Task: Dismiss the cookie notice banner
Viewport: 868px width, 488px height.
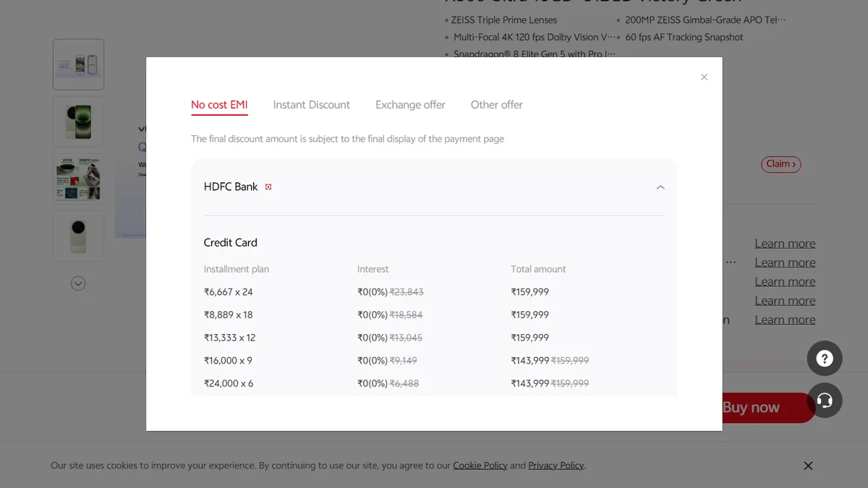Action: (x=808, y=466)
